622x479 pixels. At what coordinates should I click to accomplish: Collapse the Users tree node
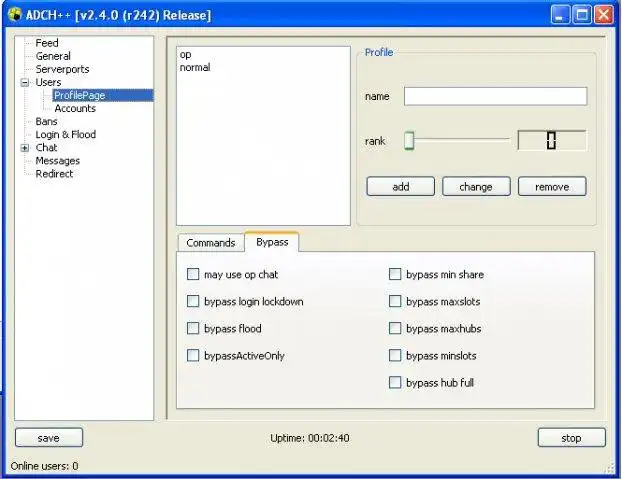(25, 82)
